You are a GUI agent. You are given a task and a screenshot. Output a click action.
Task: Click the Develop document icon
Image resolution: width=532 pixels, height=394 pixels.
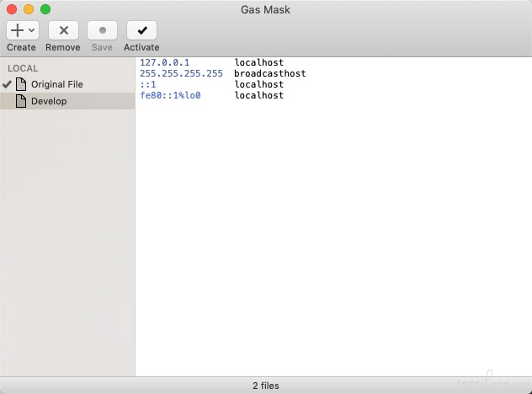(21, 101)
